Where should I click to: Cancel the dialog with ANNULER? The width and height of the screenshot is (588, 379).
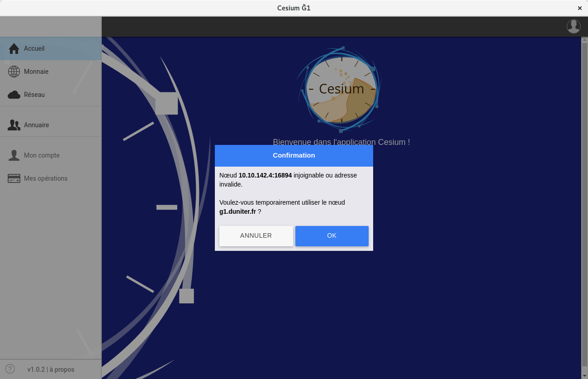point(256,236)
